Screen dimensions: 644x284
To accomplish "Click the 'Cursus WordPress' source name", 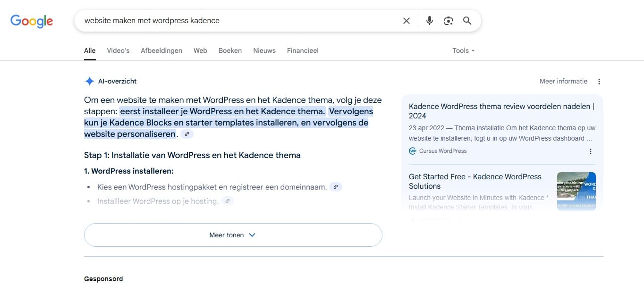I will (443, 151).
